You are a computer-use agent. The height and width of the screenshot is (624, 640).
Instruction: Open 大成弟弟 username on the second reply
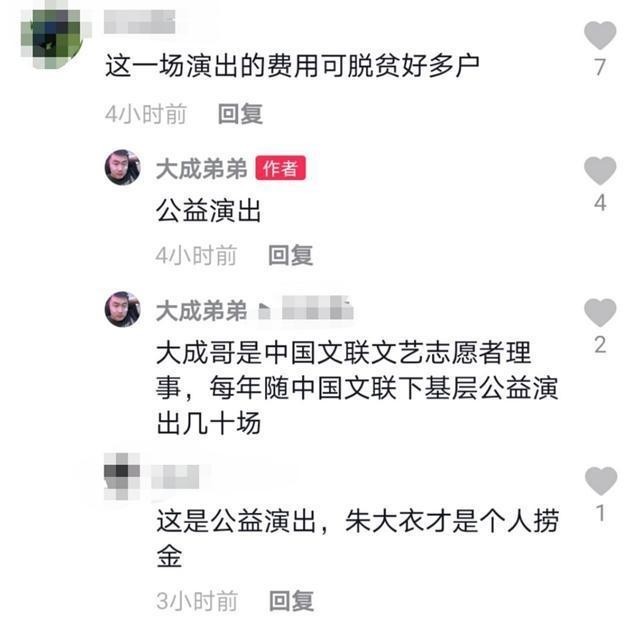point(202,311)
